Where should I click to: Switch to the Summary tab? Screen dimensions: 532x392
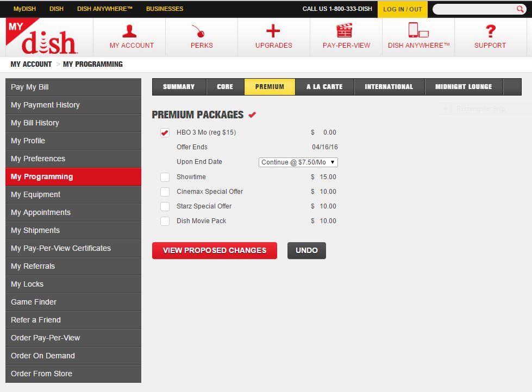click(179, 87)
